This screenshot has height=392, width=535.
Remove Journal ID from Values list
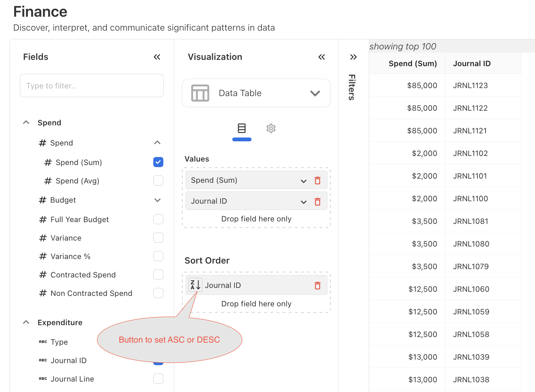[317, 202]
